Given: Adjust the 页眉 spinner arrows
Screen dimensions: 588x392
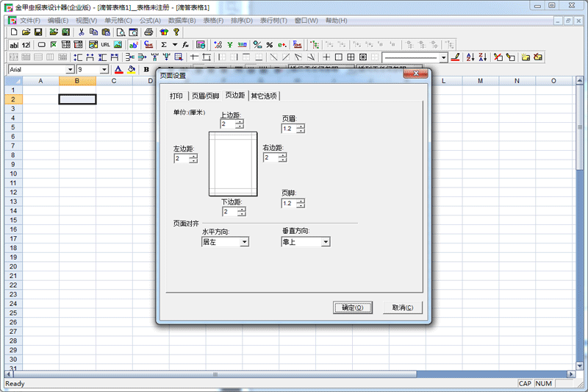Looking at the screenshot, I should pyautogui.click(x=301, y=129).
